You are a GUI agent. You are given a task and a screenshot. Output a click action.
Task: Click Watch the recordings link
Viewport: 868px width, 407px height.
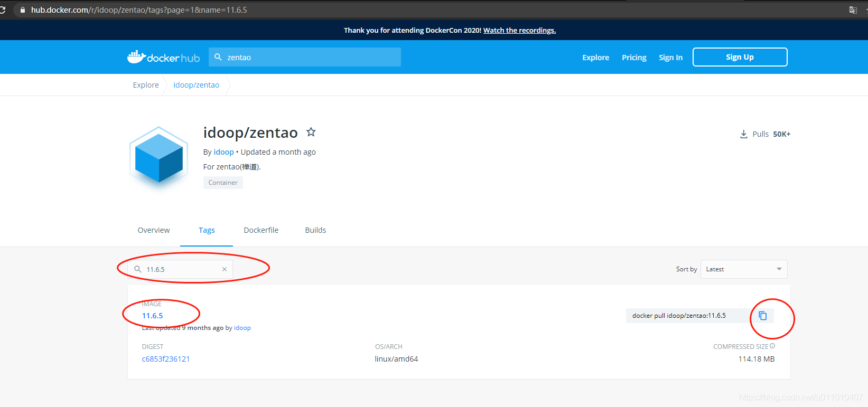pos(519,30)
